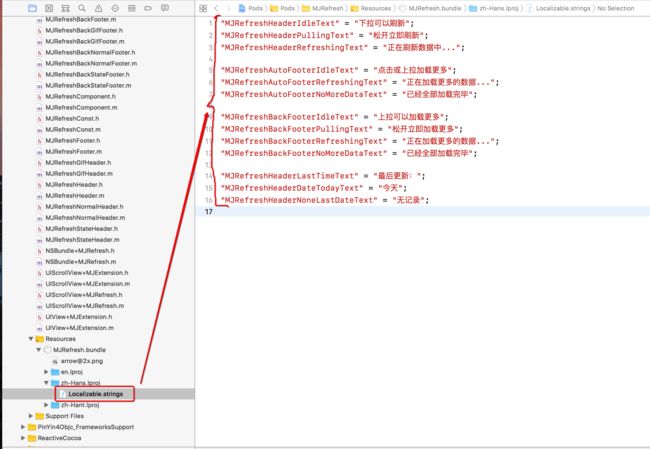Open UIScrollView+MJRefresh.m
The width and height of the screenshot is (650, 449).
(x=85, y=306)
